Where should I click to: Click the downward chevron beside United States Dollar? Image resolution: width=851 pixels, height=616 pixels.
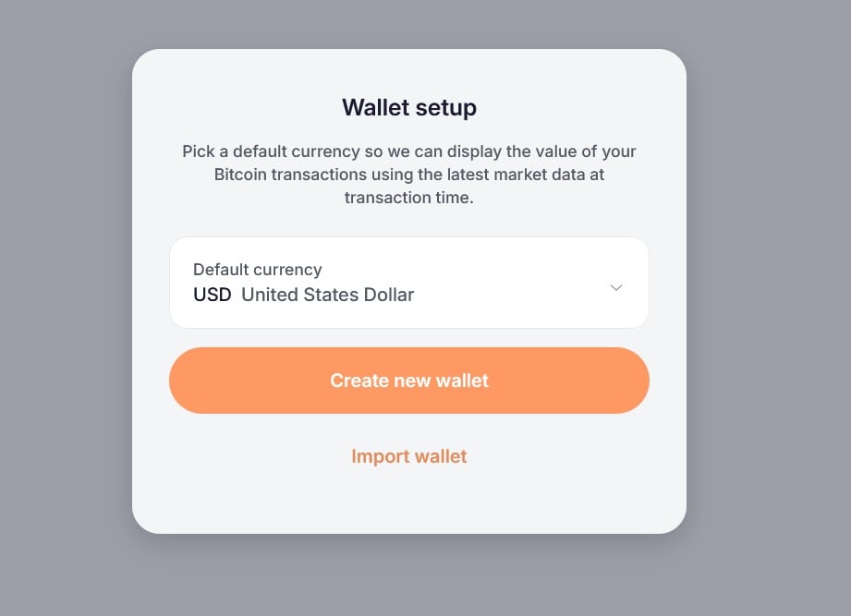click(x=616, y=288)
